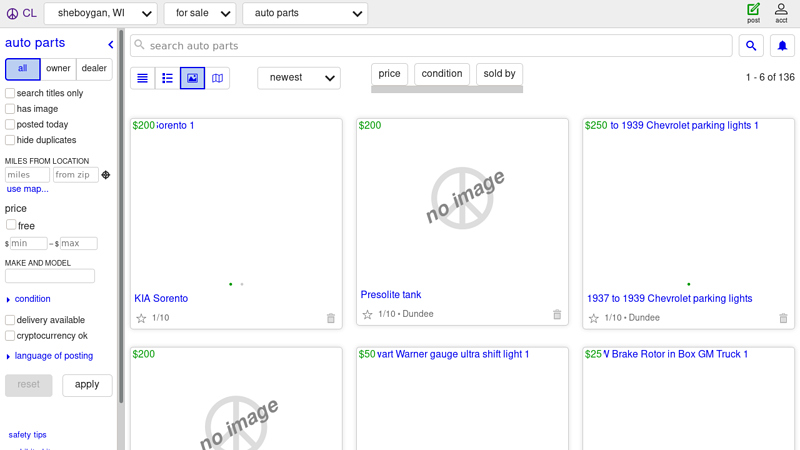Image resolution: width=800 pixels, height=450 pixels.
Task: Favorite the KIA Sorento listing star
Action: click(x=141, y=318)
